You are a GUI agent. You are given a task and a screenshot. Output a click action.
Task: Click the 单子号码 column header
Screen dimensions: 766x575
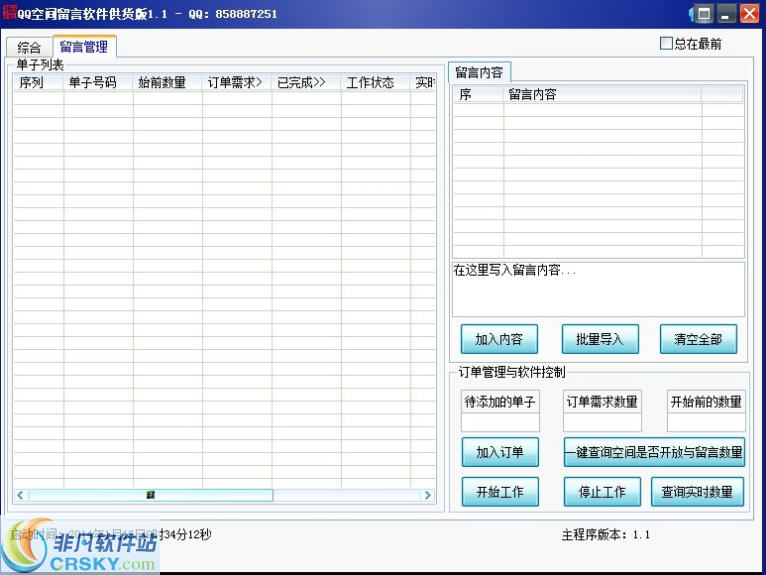coord(98,82)
